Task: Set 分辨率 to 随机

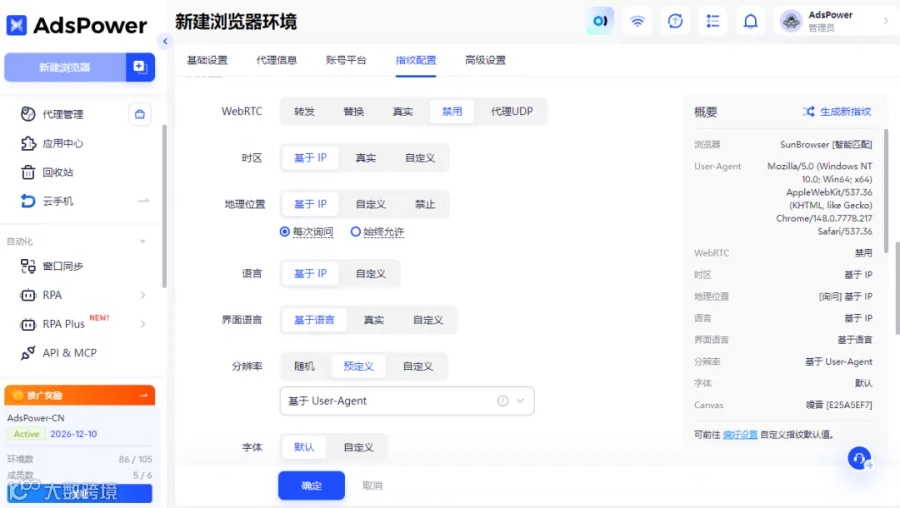Action: [x=304, y=366]
